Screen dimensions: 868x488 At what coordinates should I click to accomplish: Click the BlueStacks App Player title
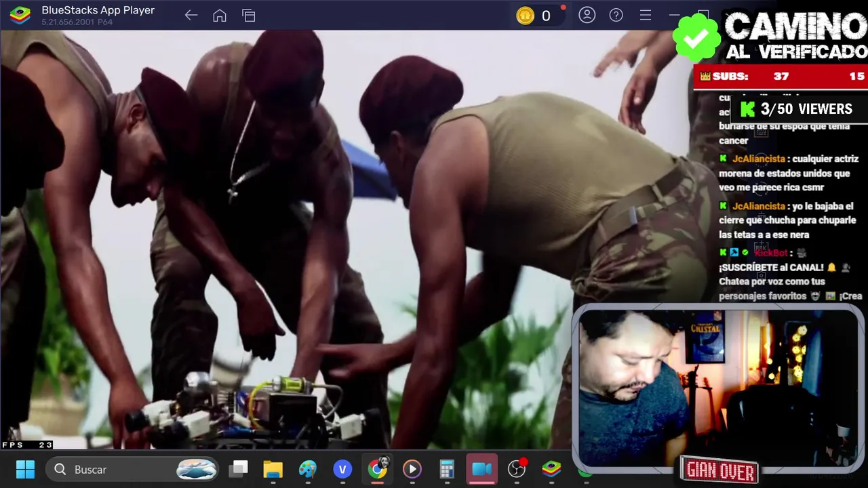coord(98,10)
